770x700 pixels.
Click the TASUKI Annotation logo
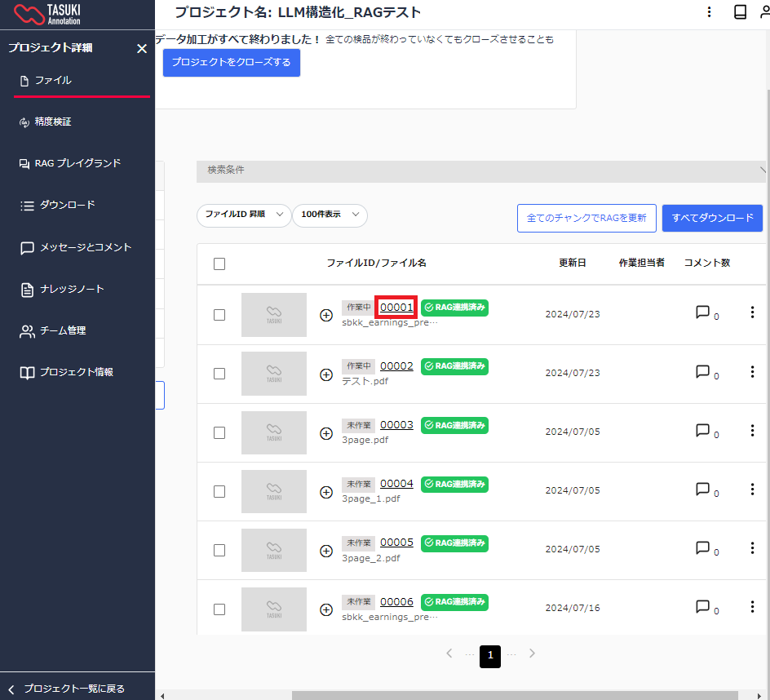pyautogui.click(x=47, y=14)
